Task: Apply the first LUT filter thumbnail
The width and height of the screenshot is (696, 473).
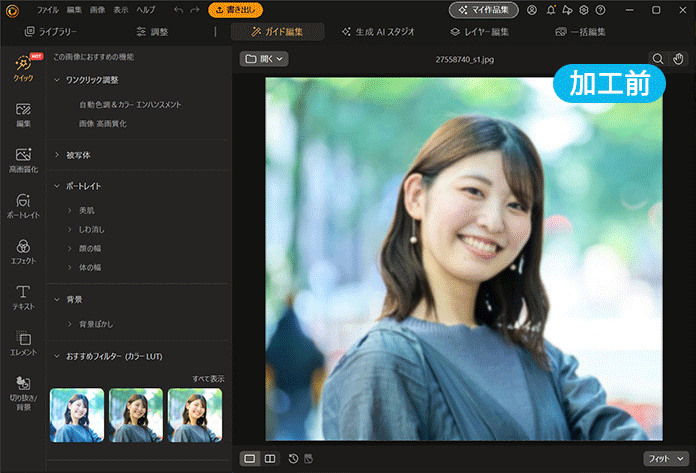Action: coord(77,415)
